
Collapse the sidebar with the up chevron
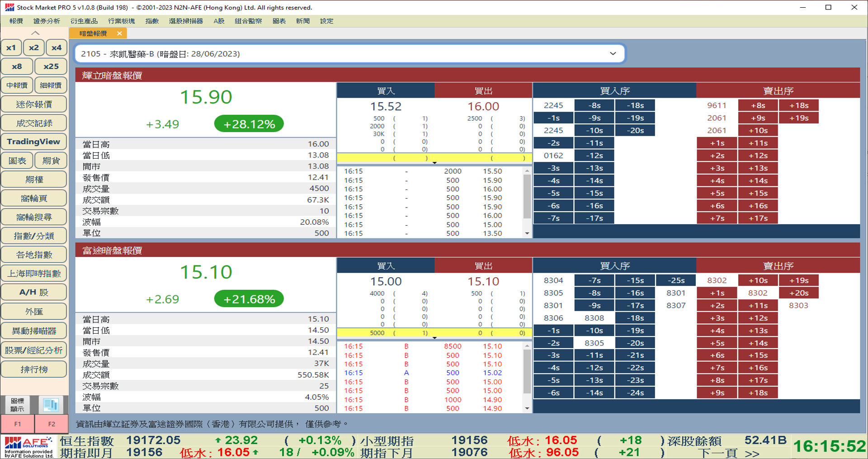35,33
